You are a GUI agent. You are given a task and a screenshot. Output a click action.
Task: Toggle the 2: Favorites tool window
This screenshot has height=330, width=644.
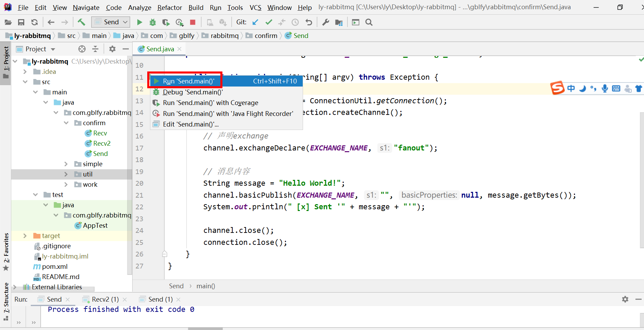[6, 252]
